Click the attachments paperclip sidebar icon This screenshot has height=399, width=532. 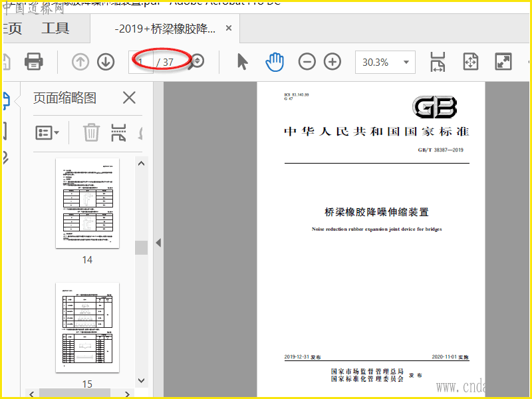(x=5, y=158)
